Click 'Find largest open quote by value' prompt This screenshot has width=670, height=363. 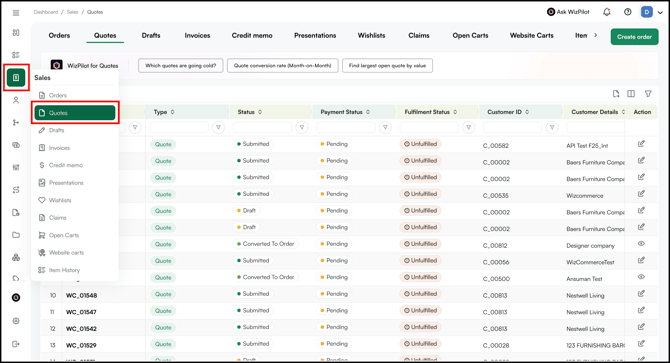click(x=387, y=66)
